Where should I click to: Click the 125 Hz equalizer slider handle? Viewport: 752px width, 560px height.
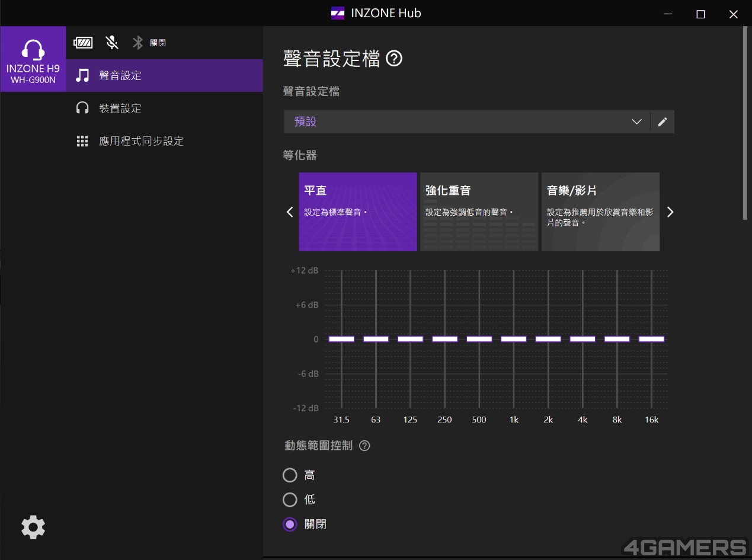click(x=410, y=339)
